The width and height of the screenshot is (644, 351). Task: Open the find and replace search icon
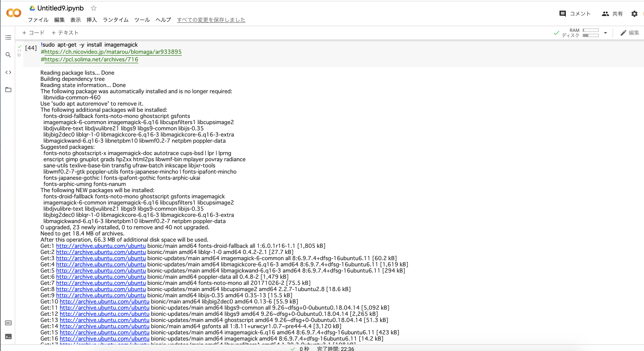click(8, 55)
